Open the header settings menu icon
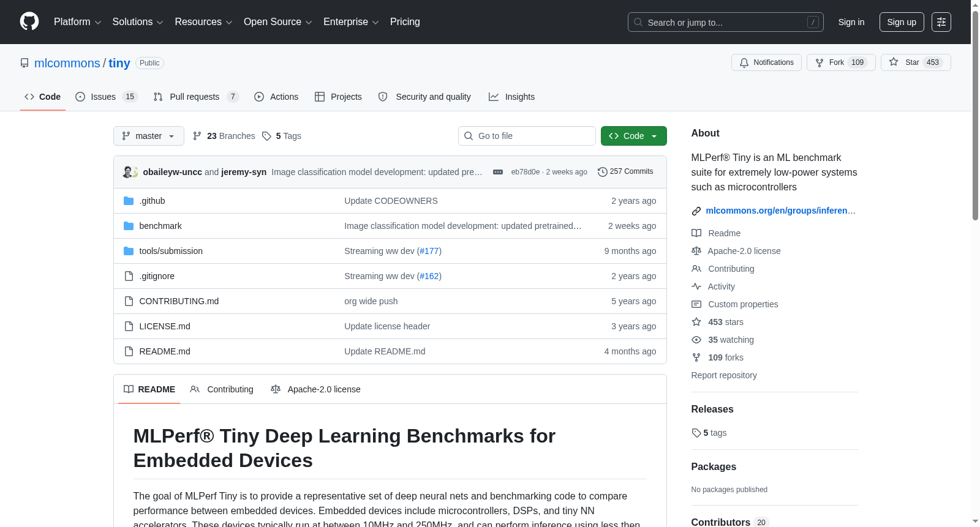The height and width of the screenshot is (527, 980). [x=941, y=22]
